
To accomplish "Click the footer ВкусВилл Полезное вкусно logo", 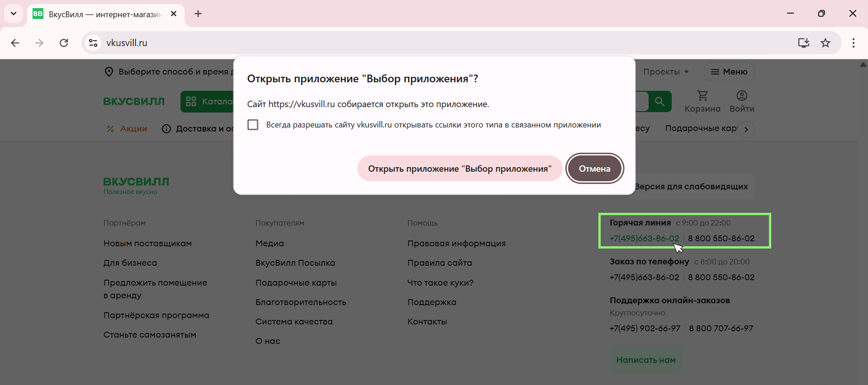I will coord(136,186).
